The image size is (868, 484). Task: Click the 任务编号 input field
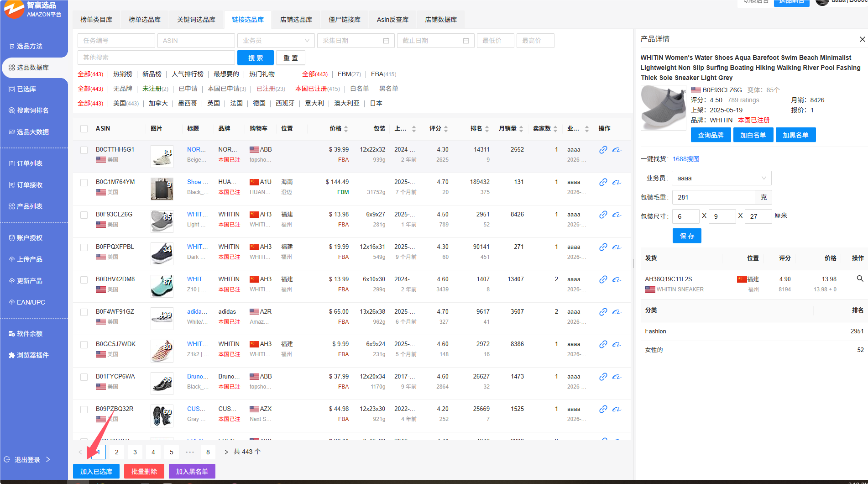116,41
